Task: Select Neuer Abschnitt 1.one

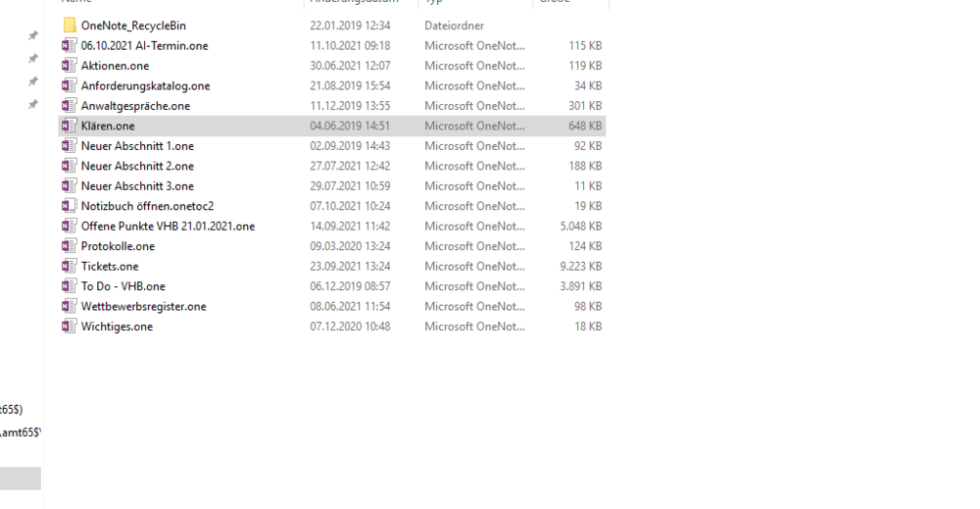Action: coord(137,146)
